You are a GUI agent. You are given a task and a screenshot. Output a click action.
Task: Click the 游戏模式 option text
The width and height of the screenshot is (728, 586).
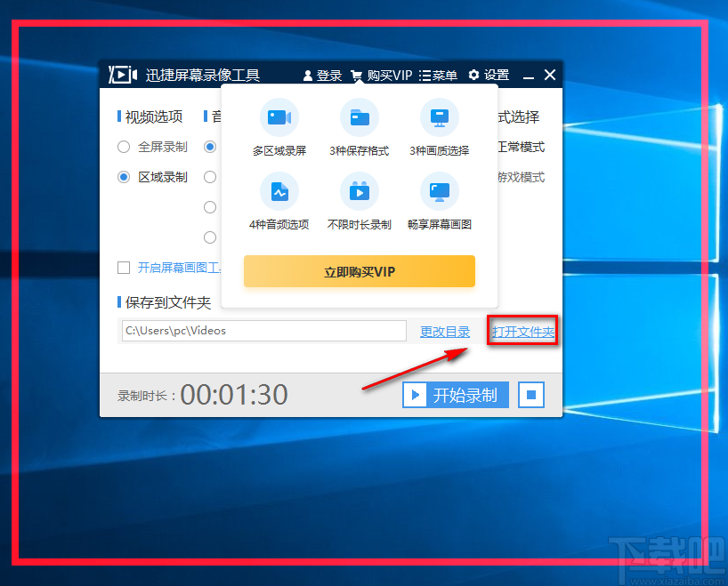point(521,177)
